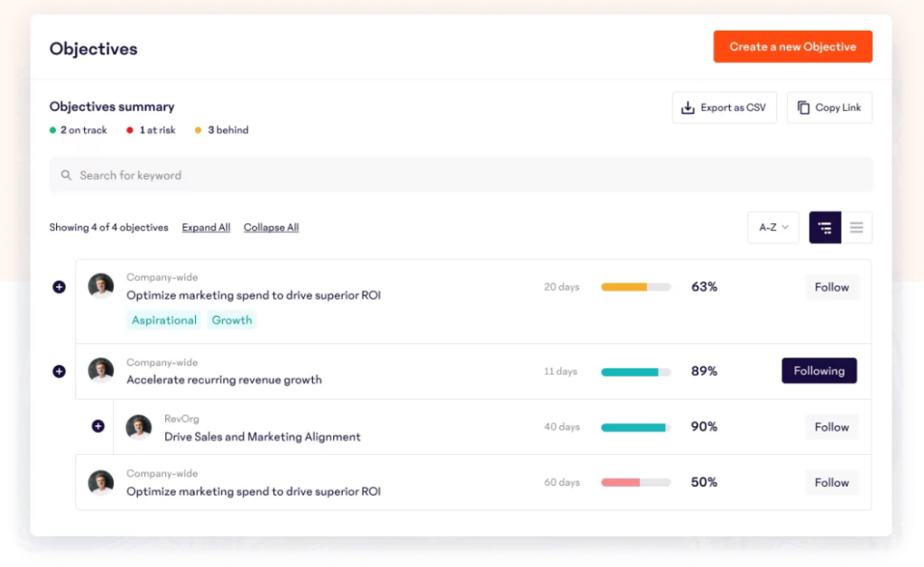Open the A-Z sort dropdown
Viewport: 924px width, 567px height.
[773, 228]
